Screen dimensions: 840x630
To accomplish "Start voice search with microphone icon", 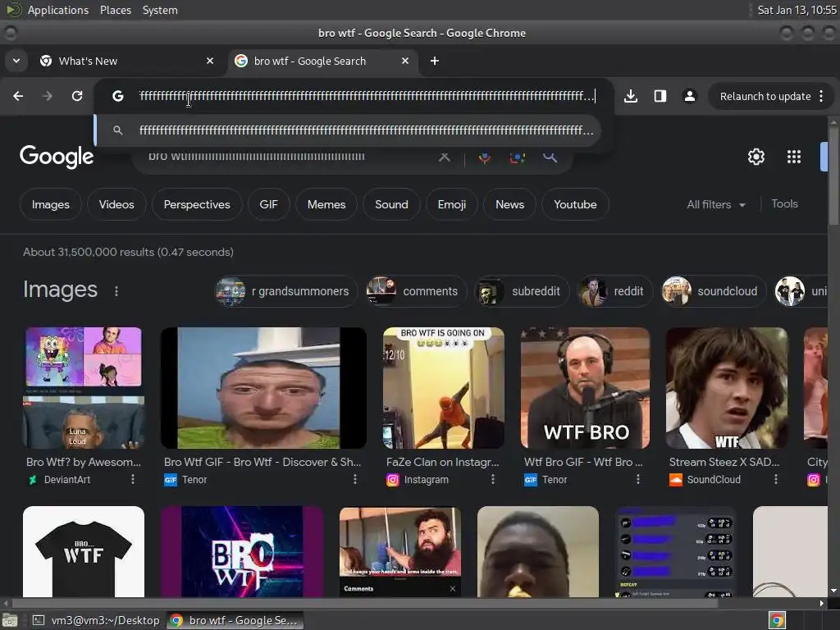I will pos(484,157).
